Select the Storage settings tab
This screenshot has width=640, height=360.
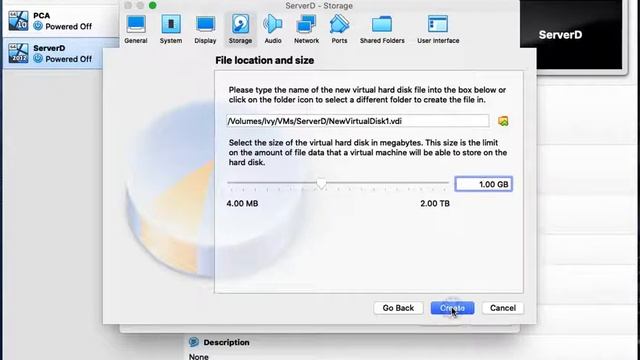tap(240, 29)
